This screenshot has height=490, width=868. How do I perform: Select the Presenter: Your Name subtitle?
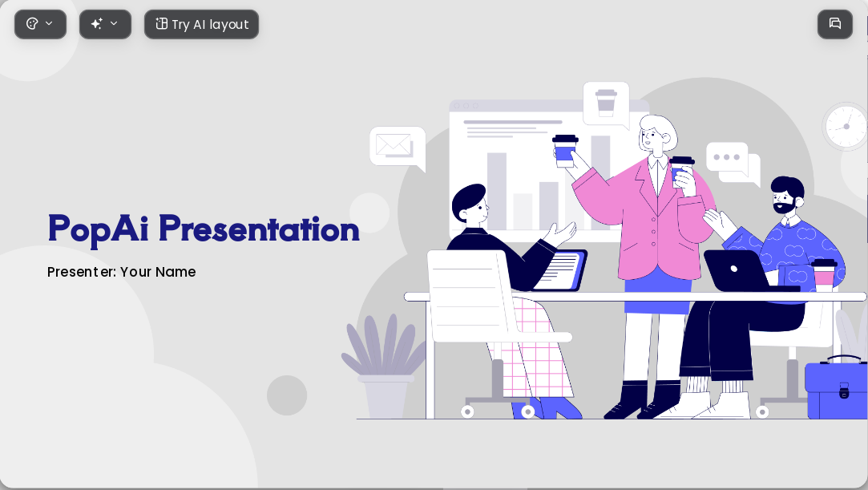point(121,272)
